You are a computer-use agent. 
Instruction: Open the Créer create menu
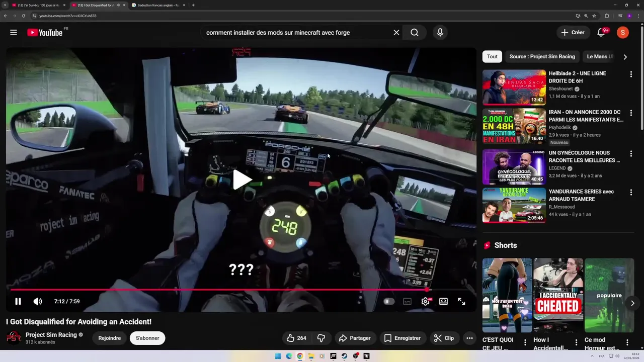coord(573,33)
